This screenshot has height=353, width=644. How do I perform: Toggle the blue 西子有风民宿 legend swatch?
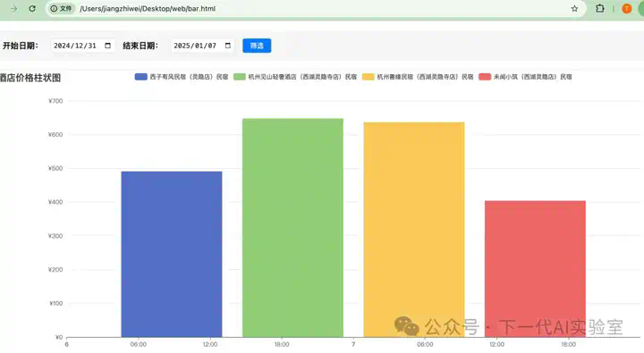141,77
